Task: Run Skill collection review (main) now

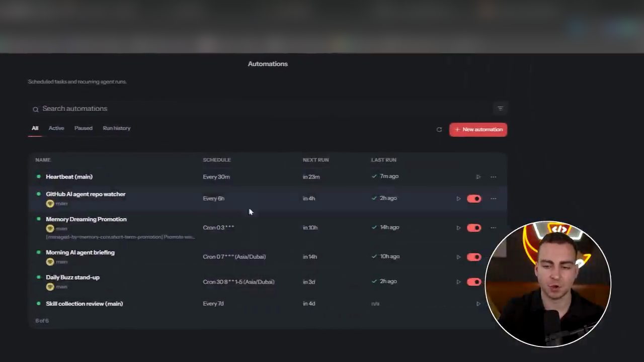Action: (478, 304)
